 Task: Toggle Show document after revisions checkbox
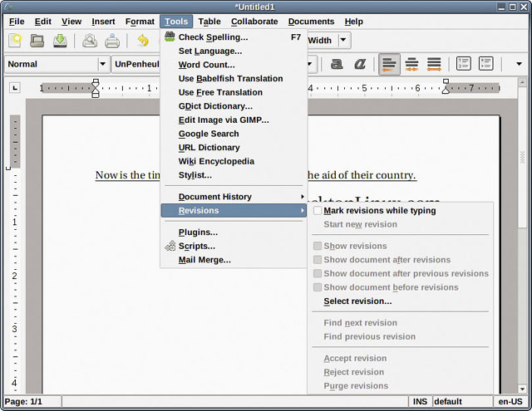click(318, 260)
